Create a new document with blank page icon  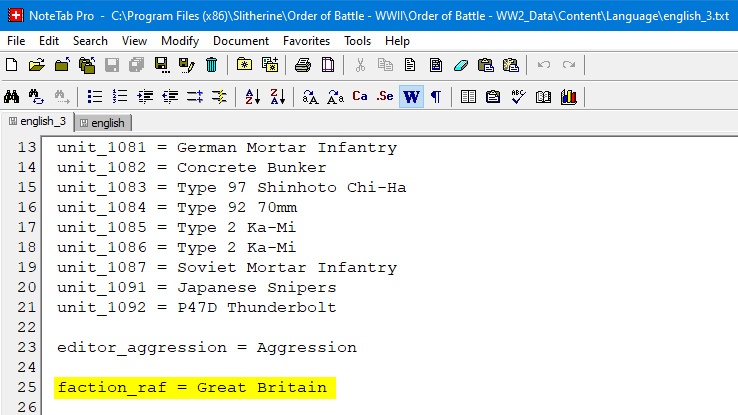coord(12,65)
